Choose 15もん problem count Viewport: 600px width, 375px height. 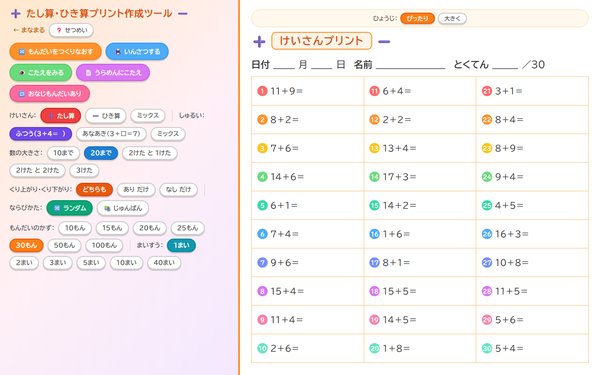112,228
